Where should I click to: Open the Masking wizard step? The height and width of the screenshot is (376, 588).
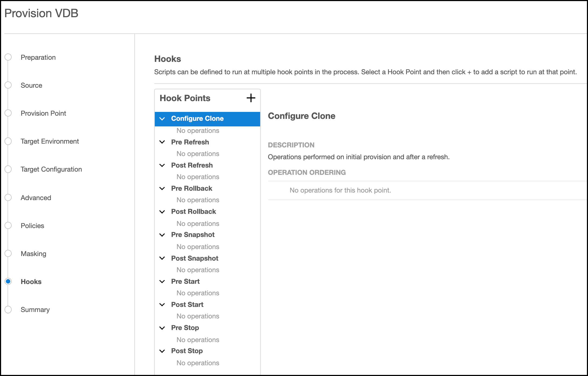tap(33, 254)
